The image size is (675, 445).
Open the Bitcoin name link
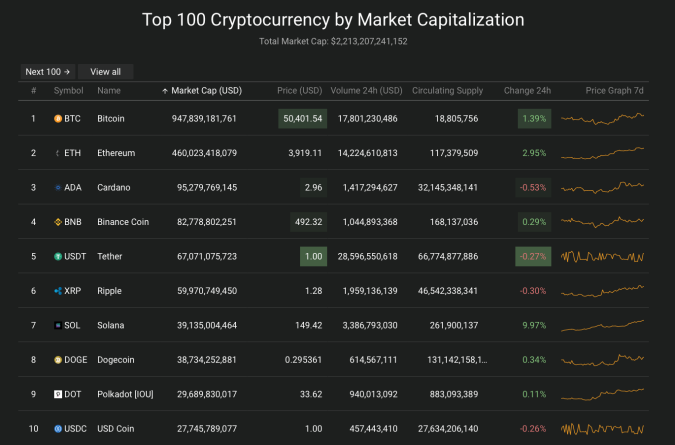pos(111,119)
